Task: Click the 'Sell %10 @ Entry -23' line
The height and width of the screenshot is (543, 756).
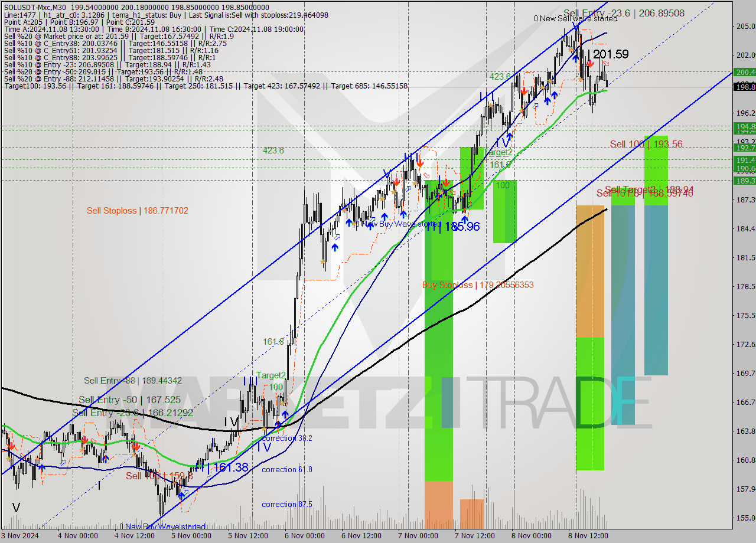Action: pyautogui.click(x=107, y=64)
